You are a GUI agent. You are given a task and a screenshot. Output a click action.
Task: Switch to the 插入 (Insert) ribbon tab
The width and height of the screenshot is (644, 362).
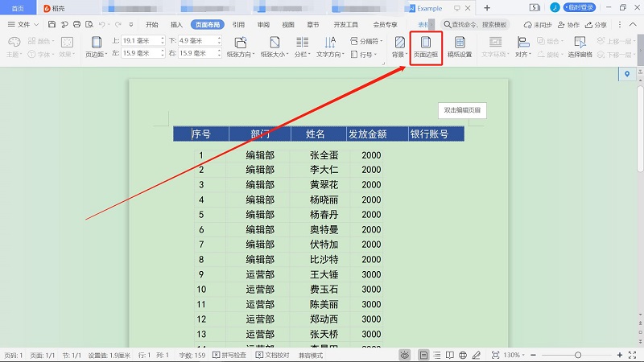point(177,25)
